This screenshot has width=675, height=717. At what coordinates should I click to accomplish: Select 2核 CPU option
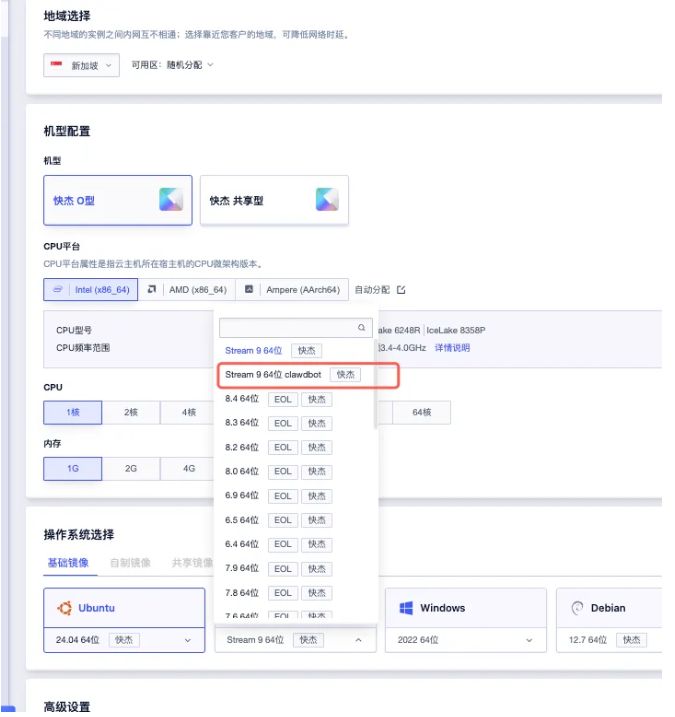pos(131,412)
